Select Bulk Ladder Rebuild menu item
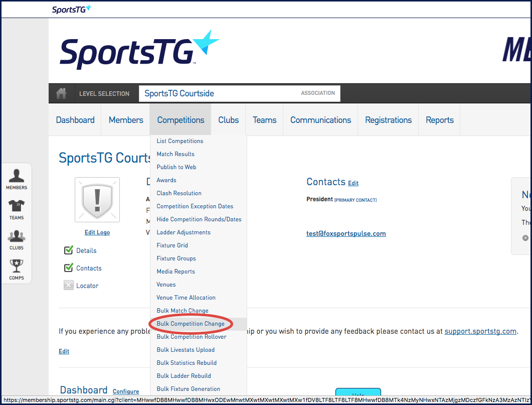The width and height of the screenshot is (532, 405). click(x=184, y=376)
